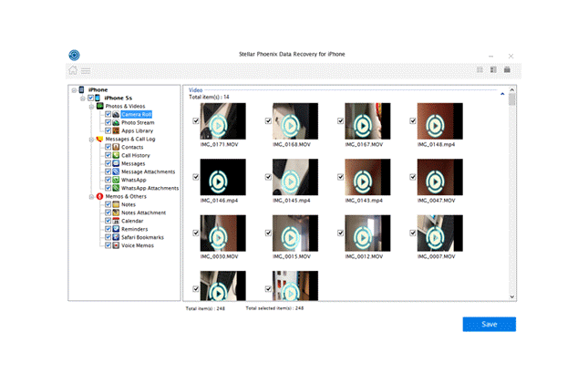This screenshot has height=384, width=588.
Task: Click the scrollbar down arrow
Action: 511,297
